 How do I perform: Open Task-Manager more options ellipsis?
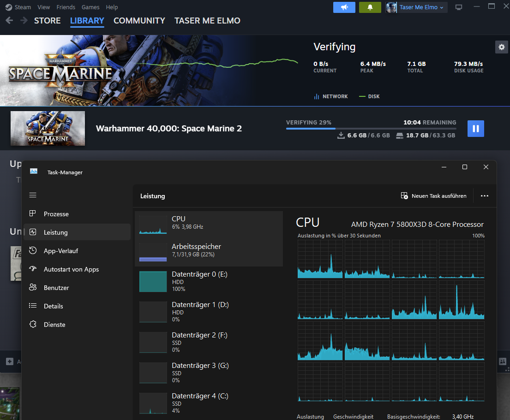coord(484,196)
